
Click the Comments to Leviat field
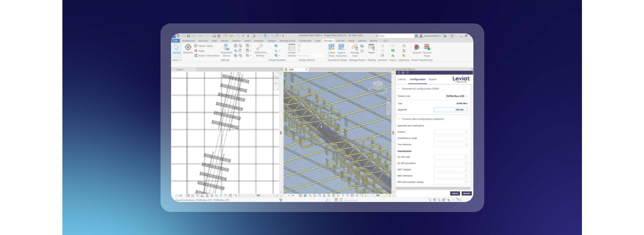click(450, 138)
